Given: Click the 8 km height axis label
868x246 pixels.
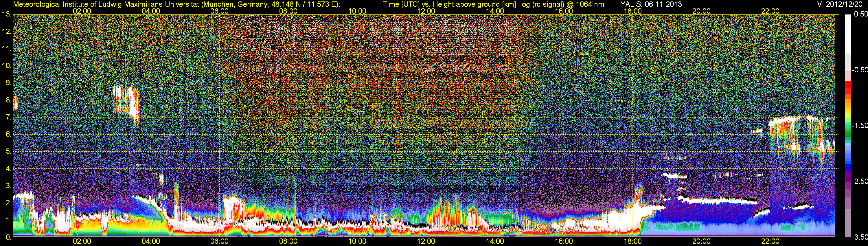Looking at the screenshot, I should click(8, 100).
